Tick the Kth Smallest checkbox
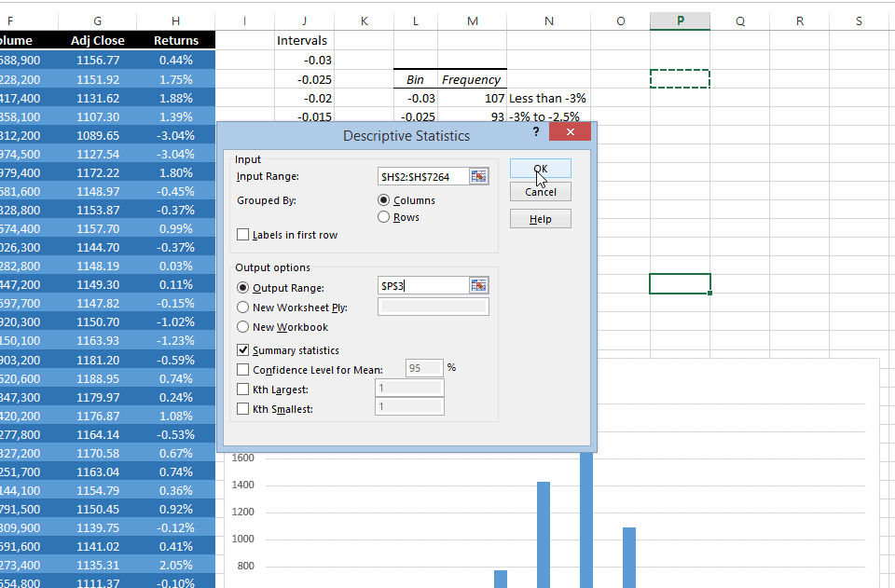This screenshot has height=588, width=895. [x=244, y=408]
